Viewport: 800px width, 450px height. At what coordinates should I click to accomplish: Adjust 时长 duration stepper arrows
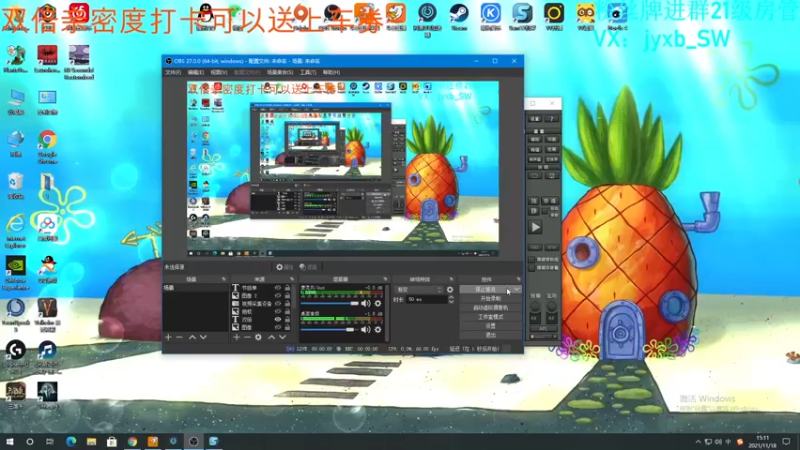pyautogui.click(x=451, y=299)
